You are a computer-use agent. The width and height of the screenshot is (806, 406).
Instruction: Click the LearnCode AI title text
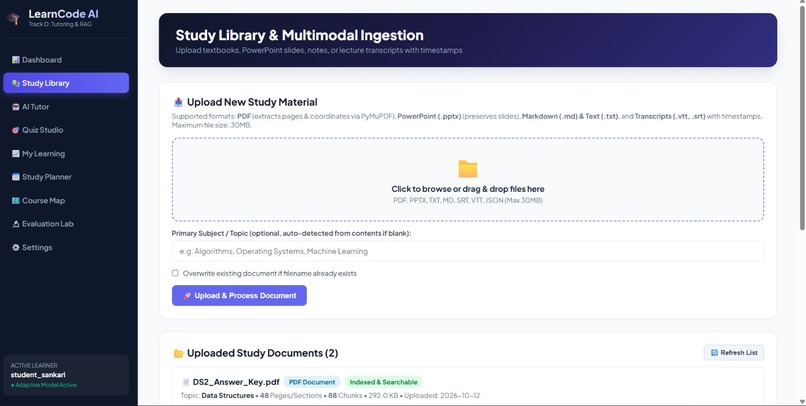(63, 14)
